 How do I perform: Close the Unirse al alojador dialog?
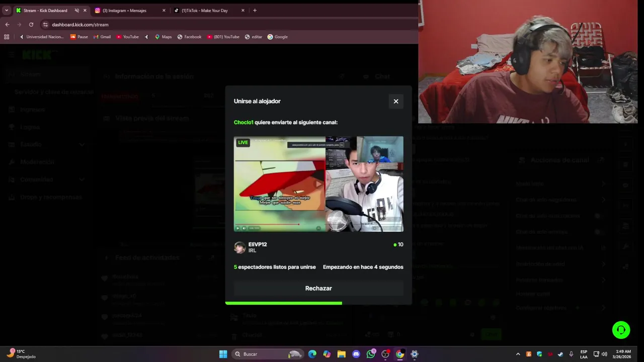click(x=396, y=101)
